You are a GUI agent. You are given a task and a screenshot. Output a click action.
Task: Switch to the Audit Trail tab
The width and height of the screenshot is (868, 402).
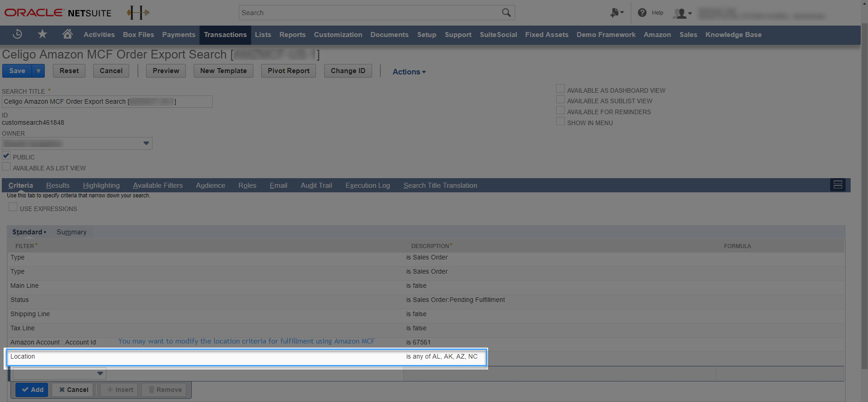(316, 185)
